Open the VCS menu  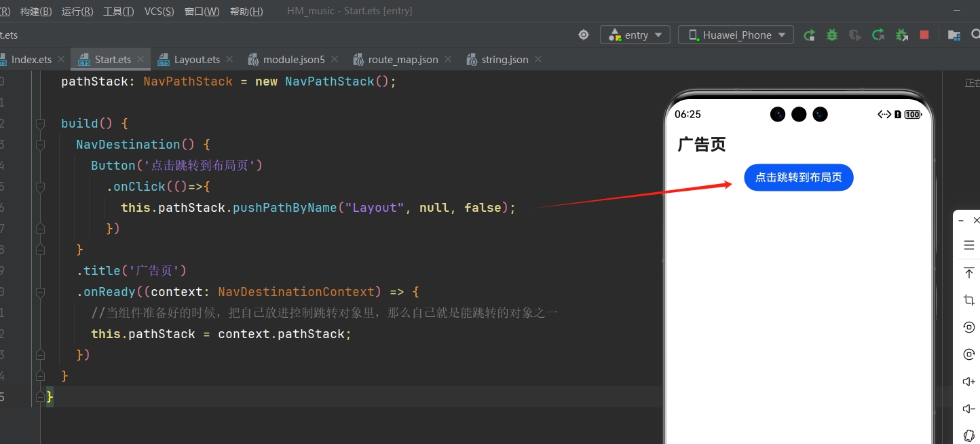(159, 12)
